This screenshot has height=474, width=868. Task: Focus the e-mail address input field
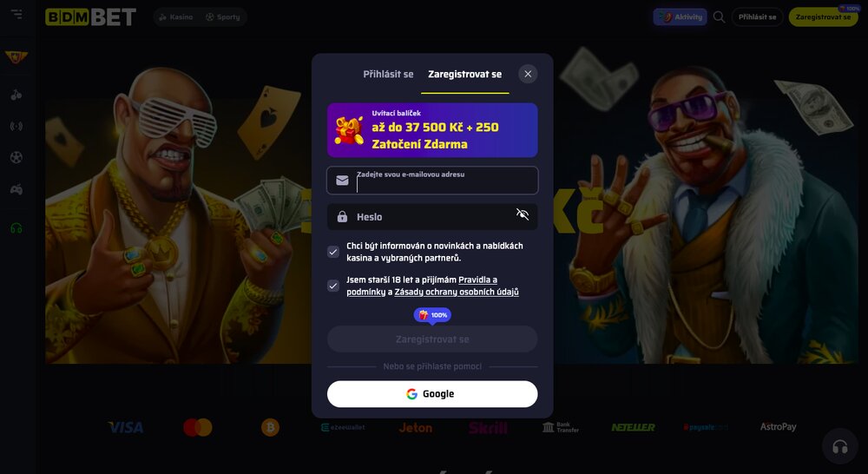tap(432, 181)
